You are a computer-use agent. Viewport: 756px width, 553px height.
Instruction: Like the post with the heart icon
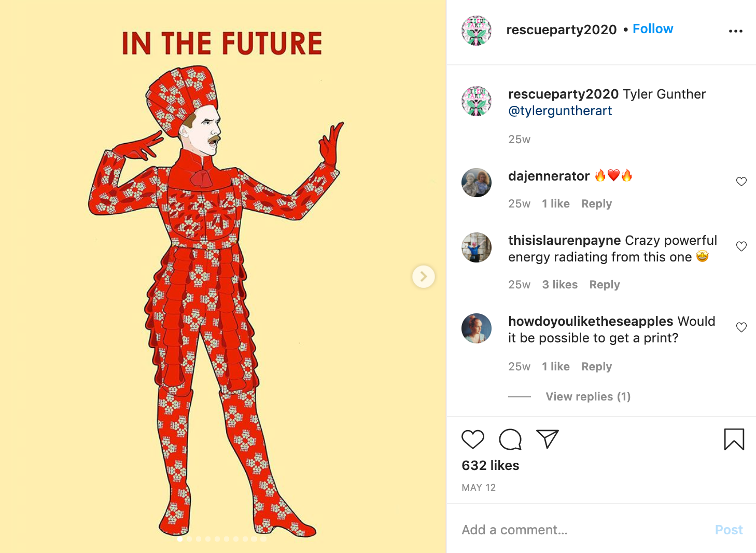point(472,439)
